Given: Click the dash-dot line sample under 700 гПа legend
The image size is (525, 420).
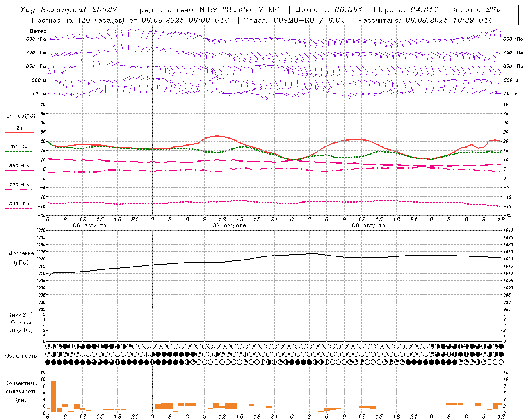Looking at the screenshot, I should pos(18,190).
